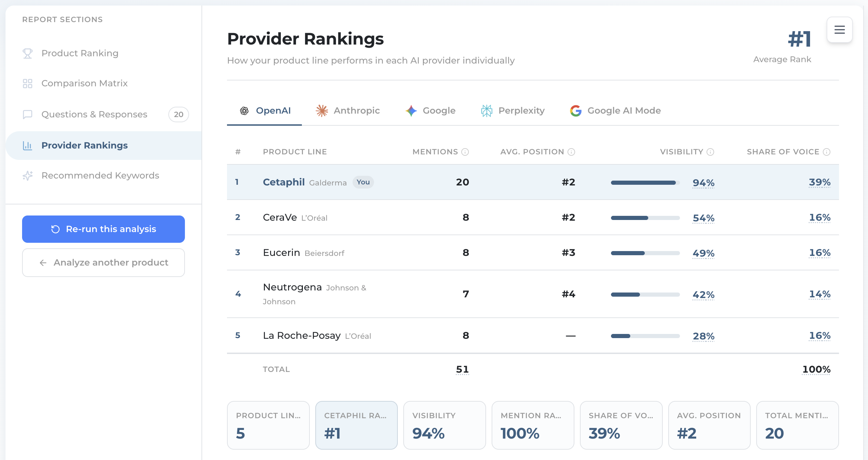Switch to the Google tab
The image size is (868, 460).
pyautogui.click(x=430, y=111)
